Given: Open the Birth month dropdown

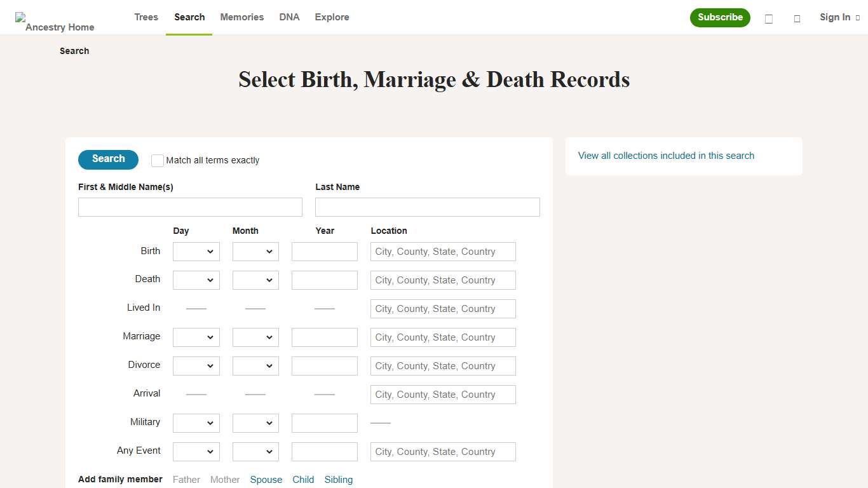Looking at the screenshot, I should (x=255, y=251).
